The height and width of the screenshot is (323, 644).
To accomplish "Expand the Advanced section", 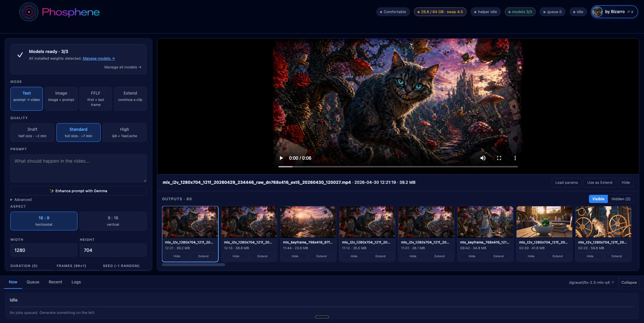I will click(21, 200).
